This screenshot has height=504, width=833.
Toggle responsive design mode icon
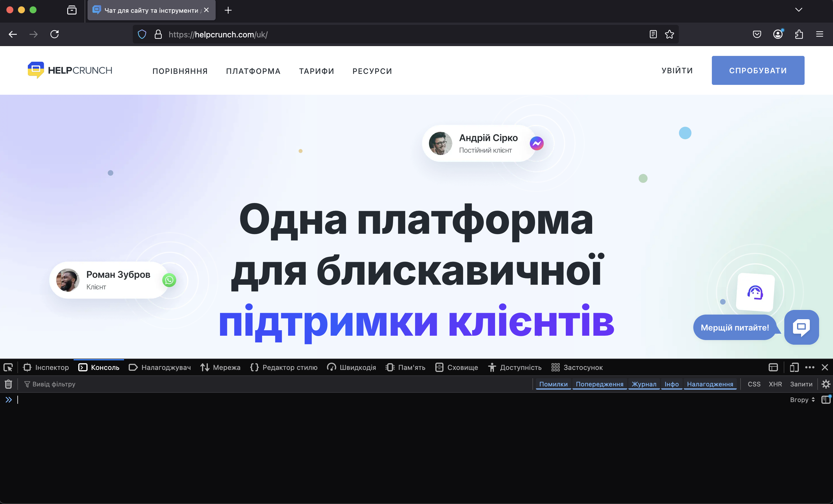(x=794, y=367)
